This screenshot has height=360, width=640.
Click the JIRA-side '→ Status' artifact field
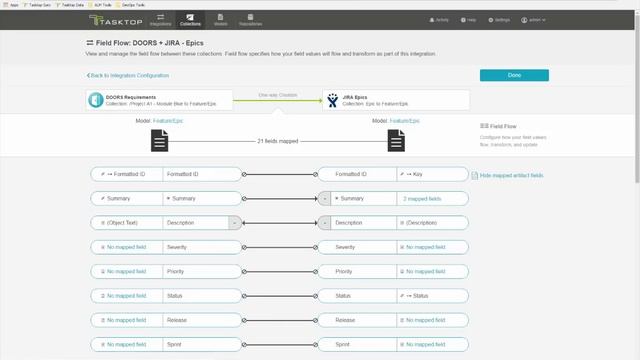(432, 296)
